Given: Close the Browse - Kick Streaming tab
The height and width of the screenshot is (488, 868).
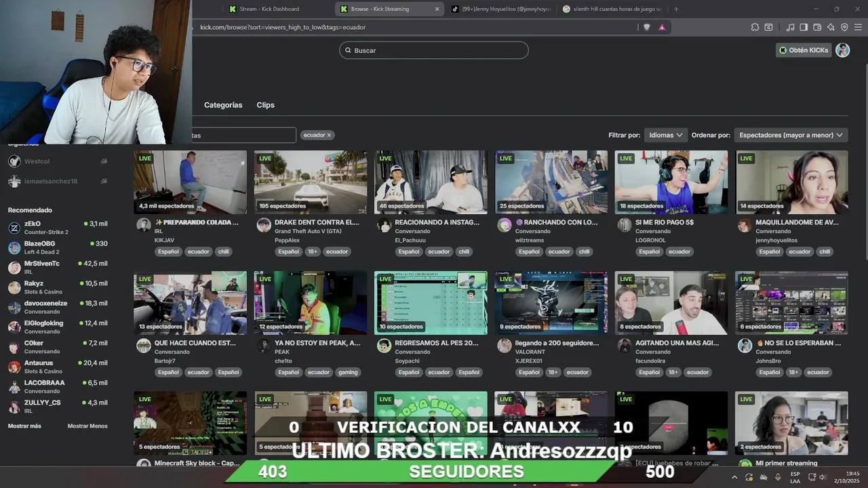Looking at the screenshot, I should 437,9.
